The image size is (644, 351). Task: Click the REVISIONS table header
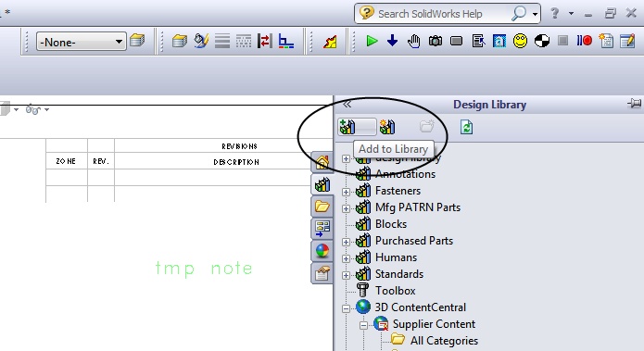239,146
